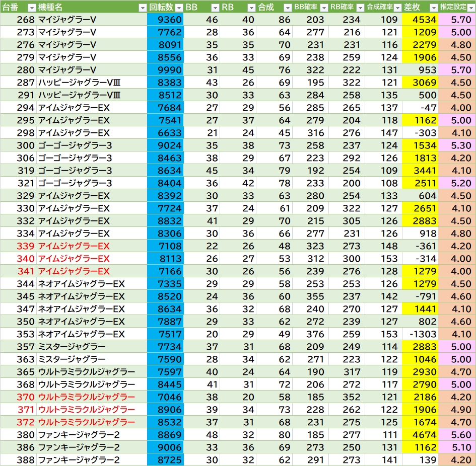The width and height of the screenshot is (476, 466).
Task: Select 差枚 cell showing 3069
Action: pyautogui.click(x=420, y=83)
